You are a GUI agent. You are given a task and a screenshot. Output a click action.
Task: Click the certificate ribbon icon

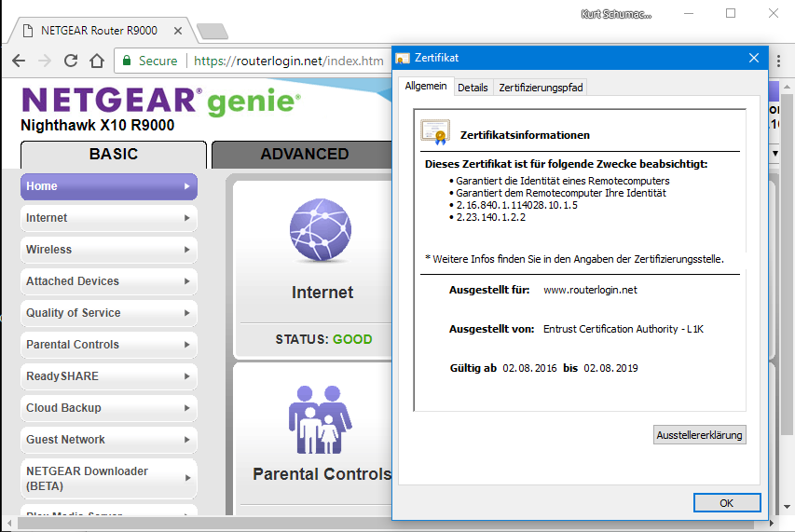tap(435, 132)
